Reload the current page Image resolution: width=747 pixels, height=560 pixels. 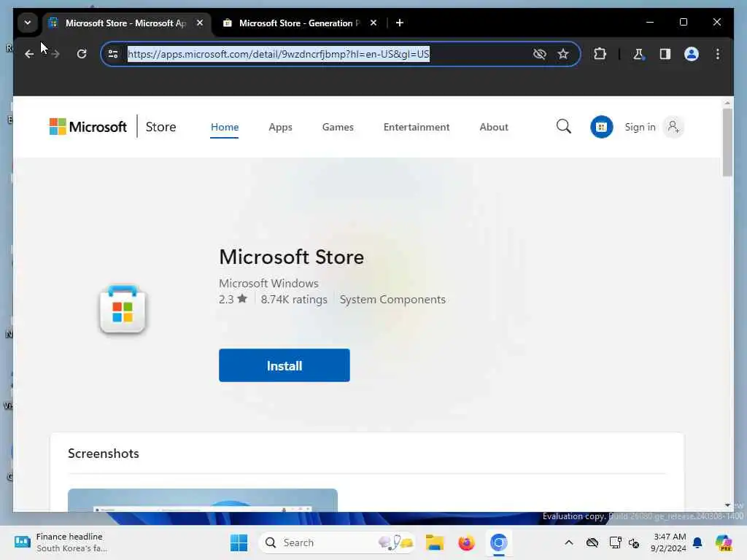82,54
